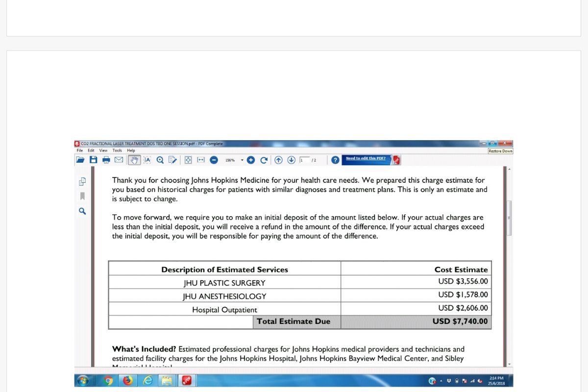Click the 'Total Estimate Due' label
The height and width of the screenshot is (392, 588).
click(x=294, y=321)
